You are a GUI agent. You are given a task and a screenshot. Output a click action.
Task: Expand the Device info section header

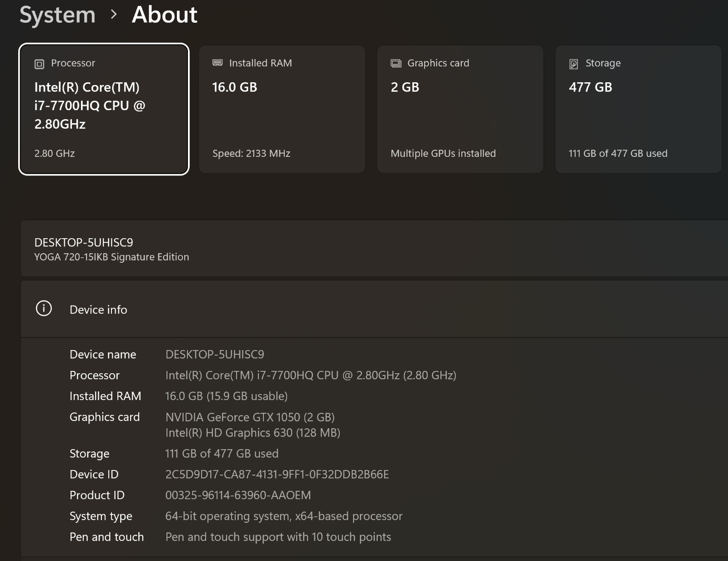374,309
